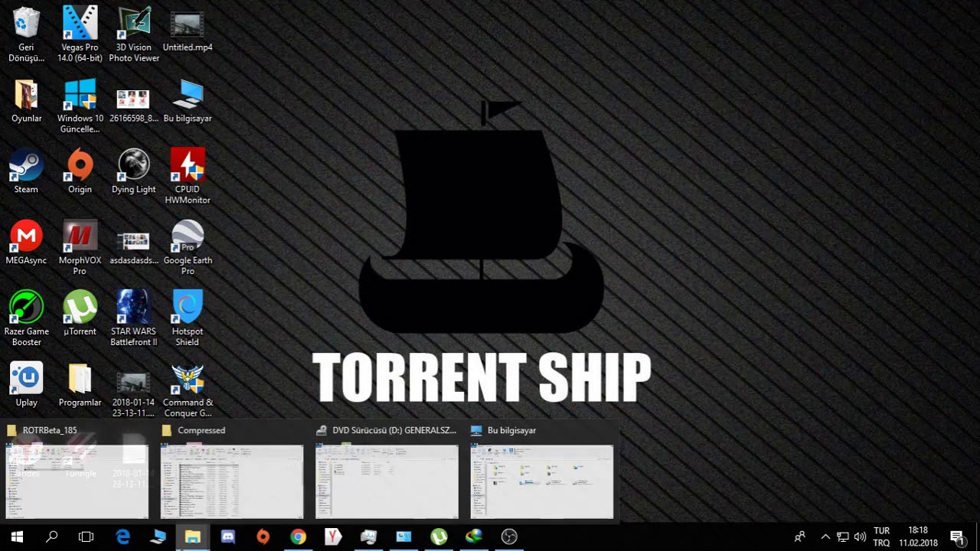Select the Command & Conquer Generals shortcut
This screenshot has width=980, height=551.
point(188,390)
